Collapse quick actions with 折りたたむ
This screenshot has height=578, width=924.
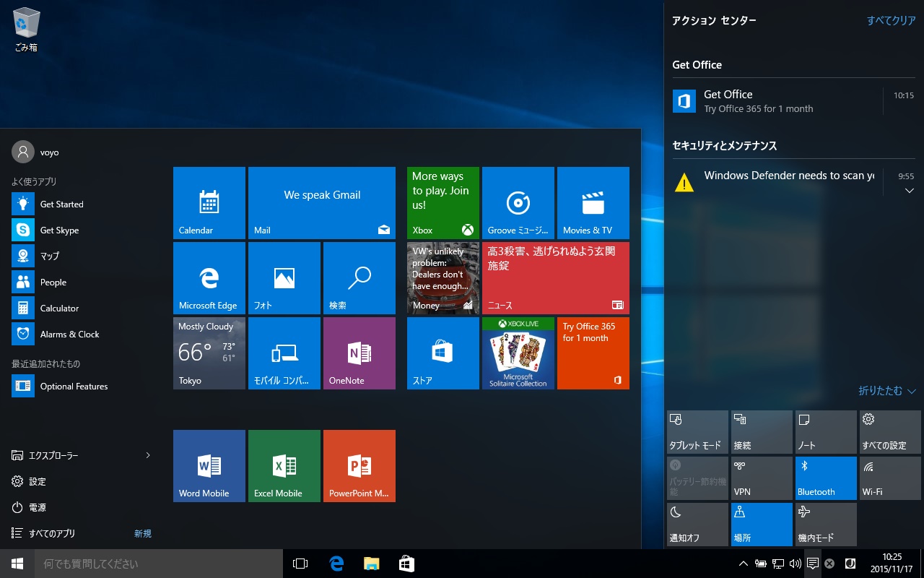click(886, 391)
